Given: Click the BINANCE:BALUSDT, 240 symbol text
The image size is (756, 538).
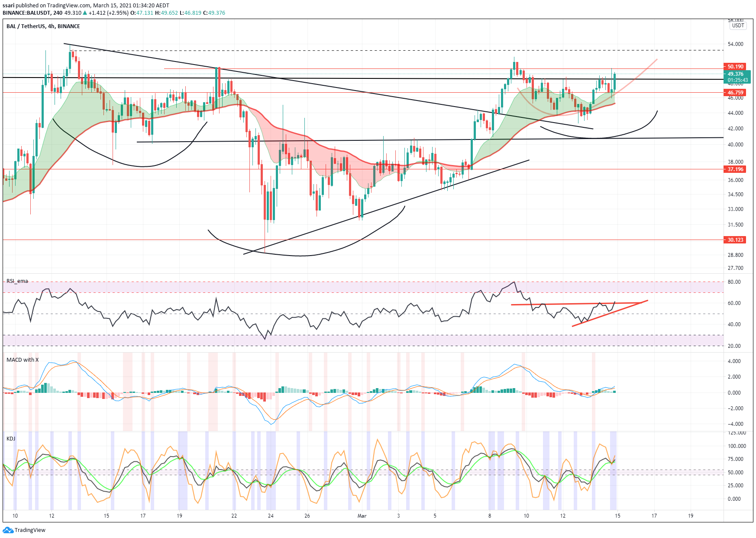Looking at the screenshot, I should (32, 13).
